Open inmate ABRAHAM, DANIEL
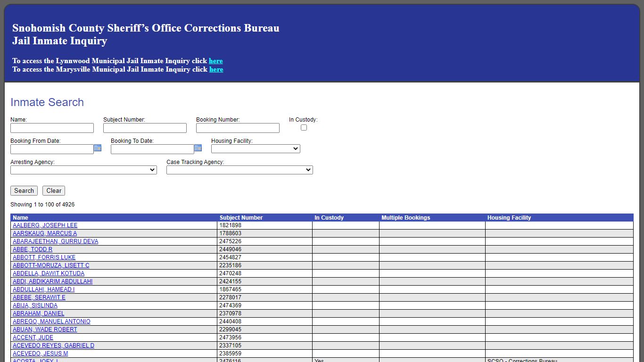This screenshot has height=362, width=644. tap(38, 313)
